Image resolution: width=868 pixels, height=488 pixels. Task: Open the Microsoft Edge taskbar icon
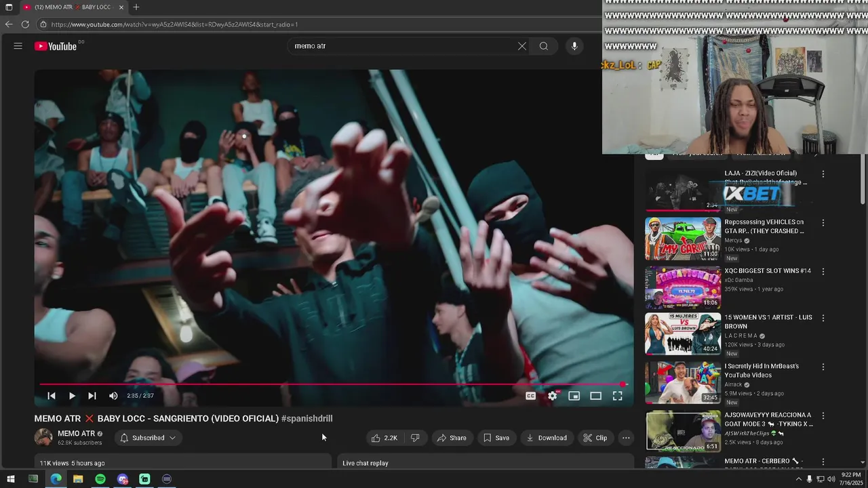coord(56,479)
